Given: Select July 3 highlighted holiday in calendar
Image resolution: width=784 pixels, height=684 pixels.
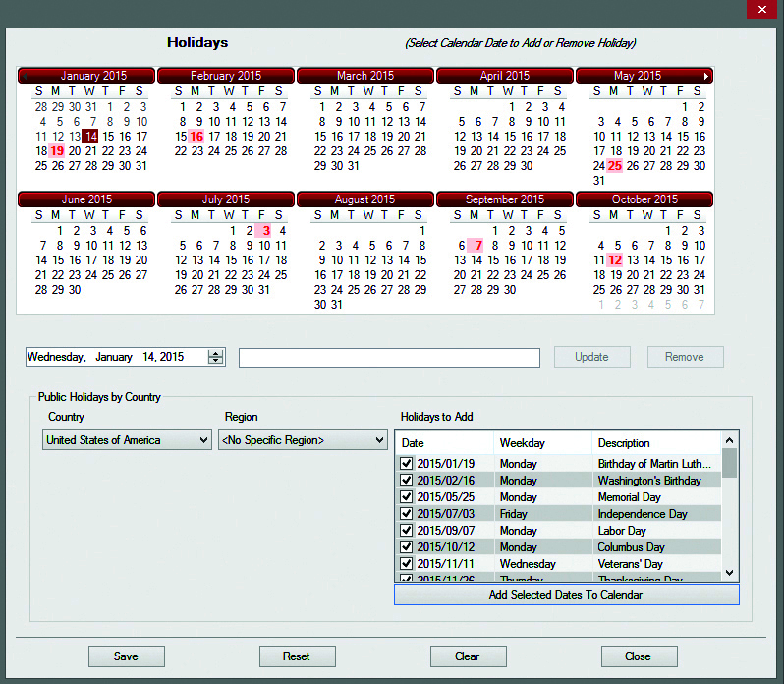Looking at the screenshot, I should click(265, 231).
